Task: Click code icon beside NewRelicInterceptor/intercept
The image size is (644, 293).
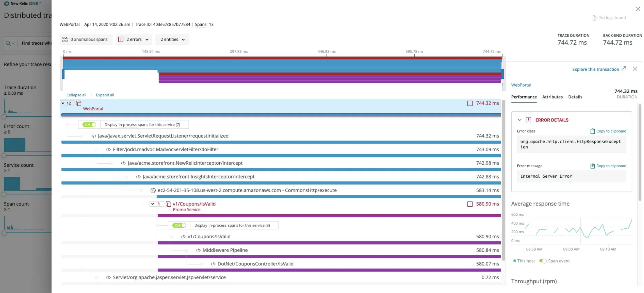Action: (x=123, y=163)
